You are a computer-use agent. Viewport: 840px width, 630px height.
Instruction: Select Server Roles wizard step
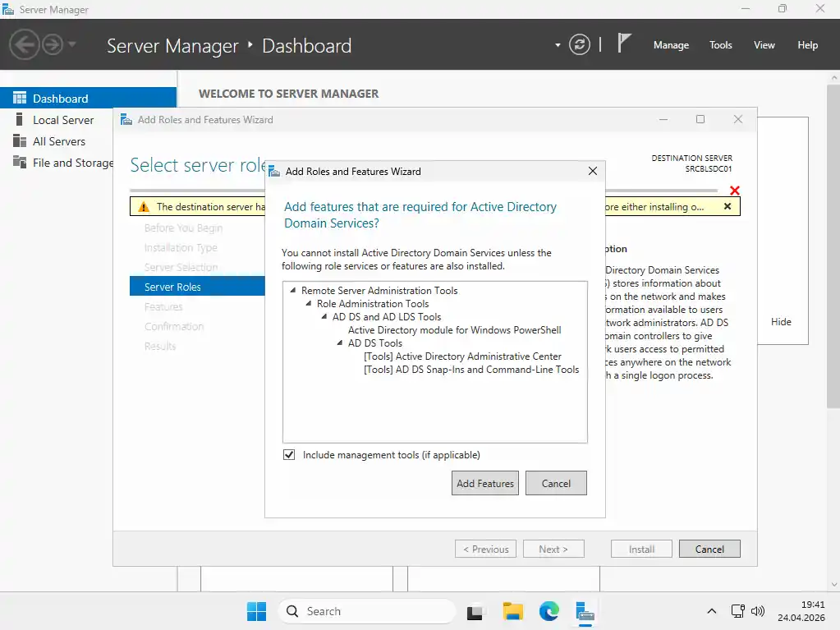[197, 287]
